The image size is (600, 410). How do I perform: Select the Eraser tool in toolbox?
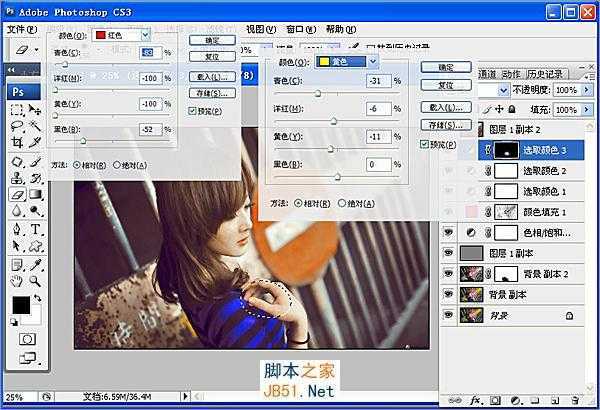point(17,194)
